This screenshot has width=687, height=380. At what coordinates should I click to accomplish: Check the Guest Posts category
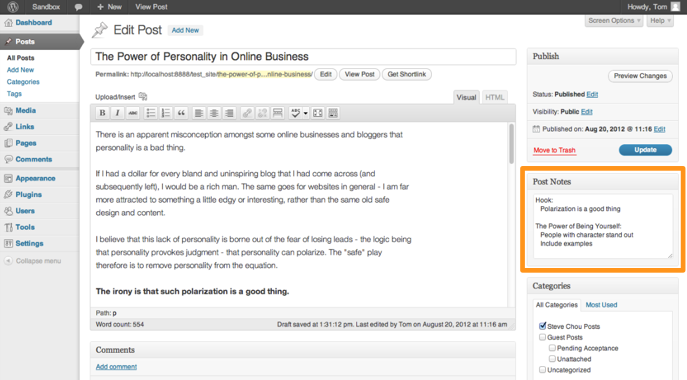[542, 337]
